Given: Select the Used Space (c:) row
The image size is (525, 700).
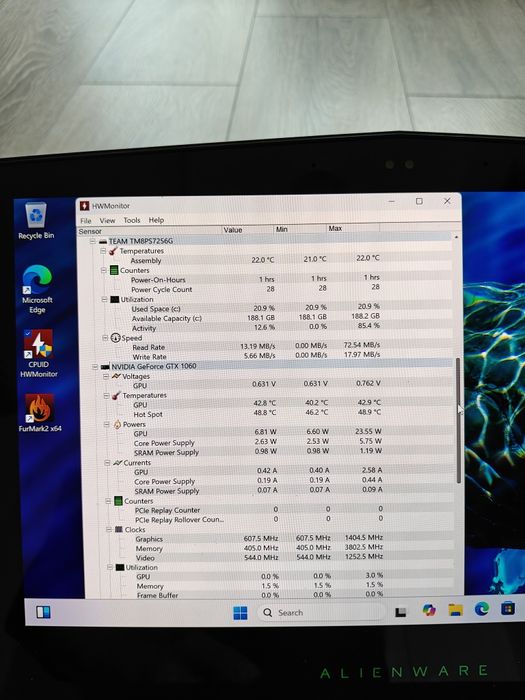Looking at the screenshot, I should 266,308.
